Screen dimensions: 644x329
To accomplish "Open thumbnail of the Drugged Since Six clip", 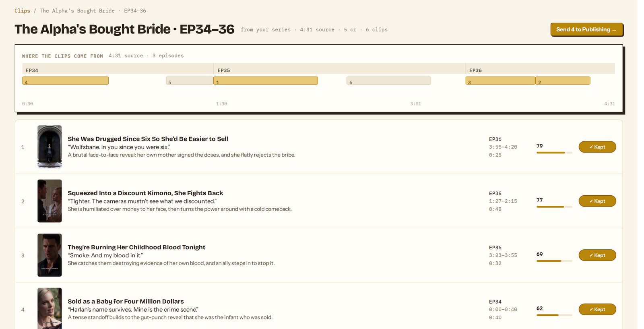I will (x=50, y=147).
